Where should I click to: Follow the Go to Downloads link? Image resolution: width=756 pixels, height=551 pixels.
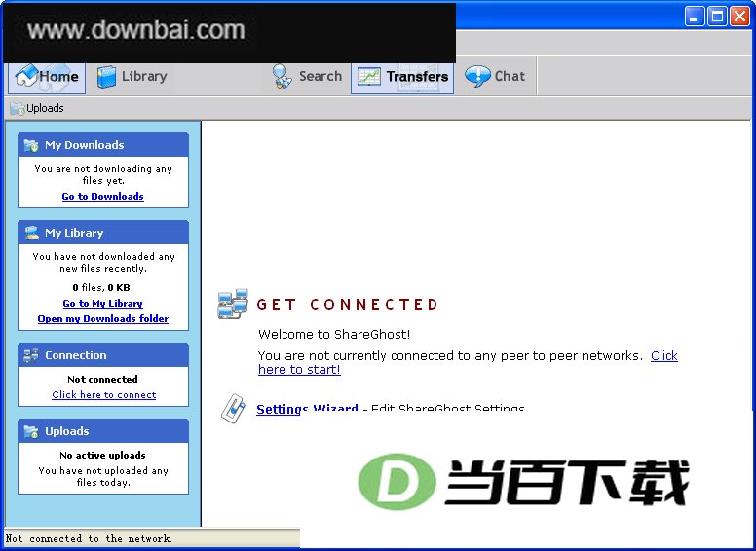coord(102,196)
